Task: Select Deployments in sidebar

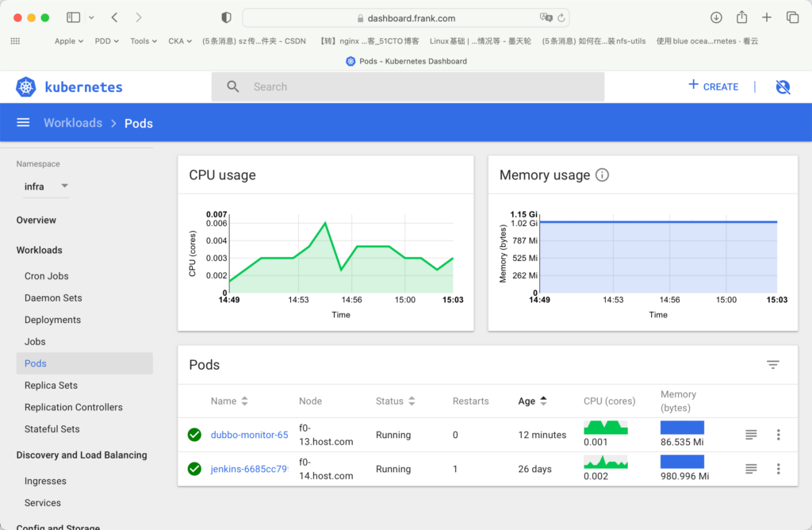Action: click(53, 320)
